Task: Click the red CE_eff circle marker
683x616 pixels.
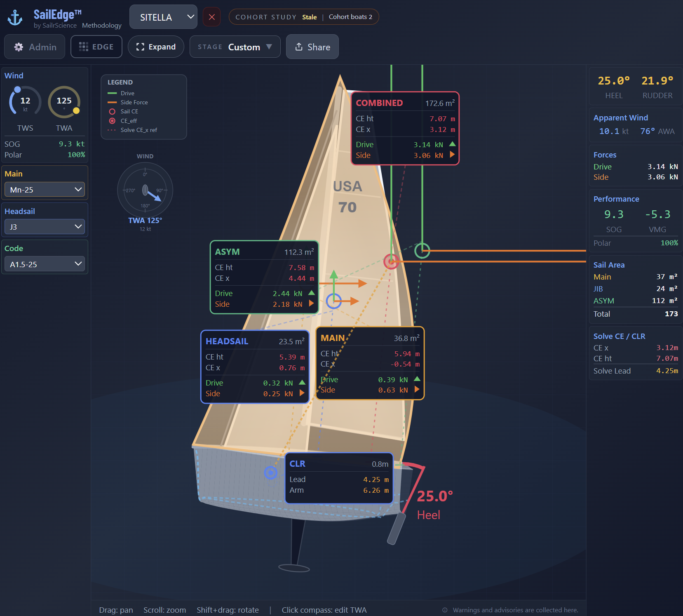Action: point(391,261)
